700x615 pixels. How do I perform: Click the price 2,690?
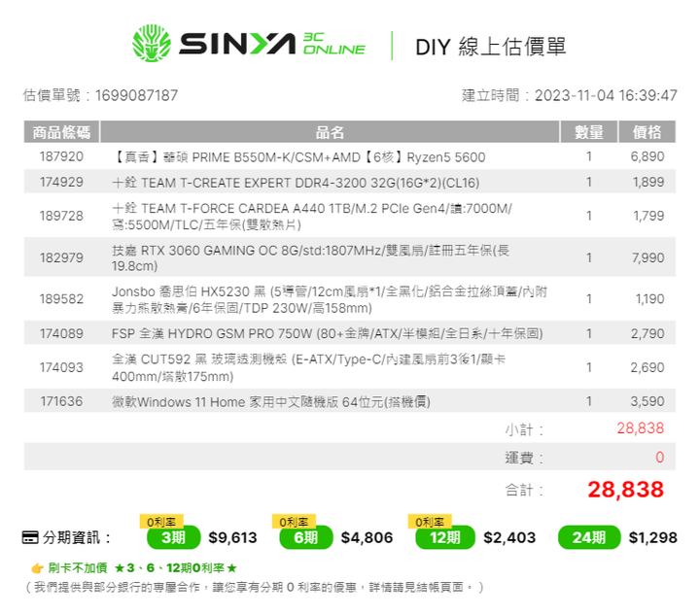click(647, 367)
